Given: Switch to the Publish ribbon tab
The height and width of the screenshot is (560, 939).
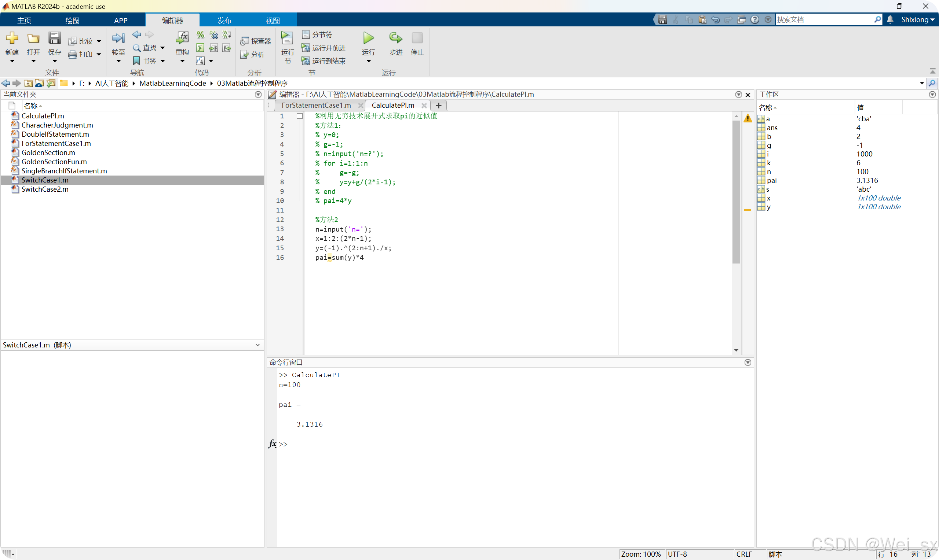Looking at the screenshot, I should (224, 21).
